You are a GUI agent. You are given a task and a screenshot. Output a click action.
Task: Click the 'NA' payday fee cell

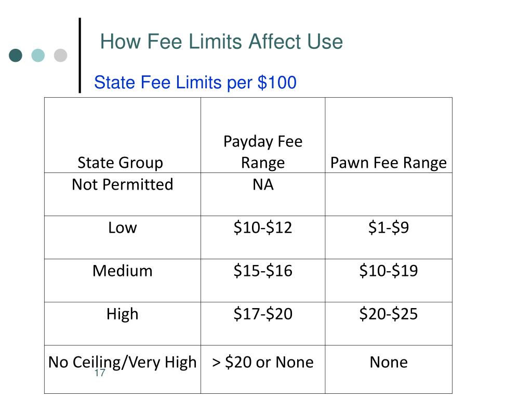263,194
